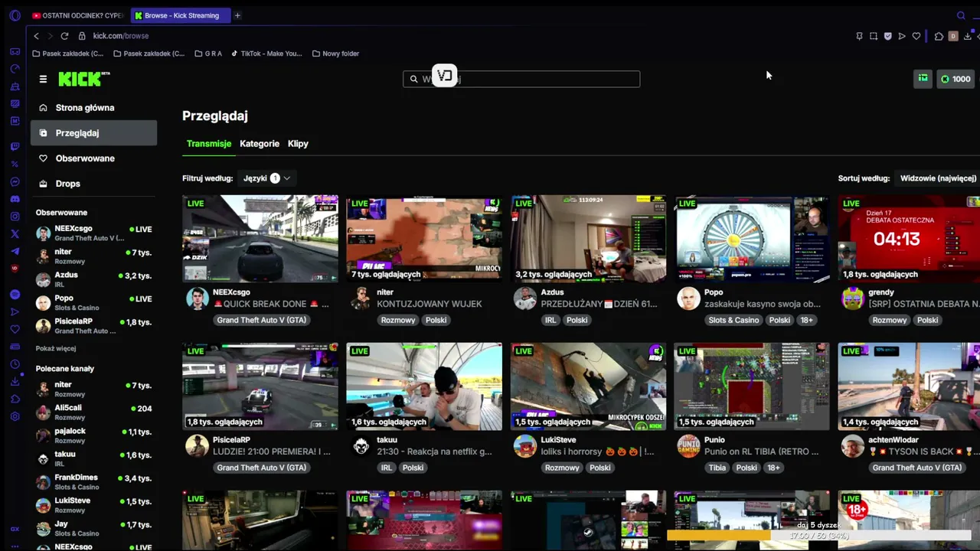The image size is (980, 551).
Task: Open the TikTok - Make You bookmark
Action: pos(266,54)
